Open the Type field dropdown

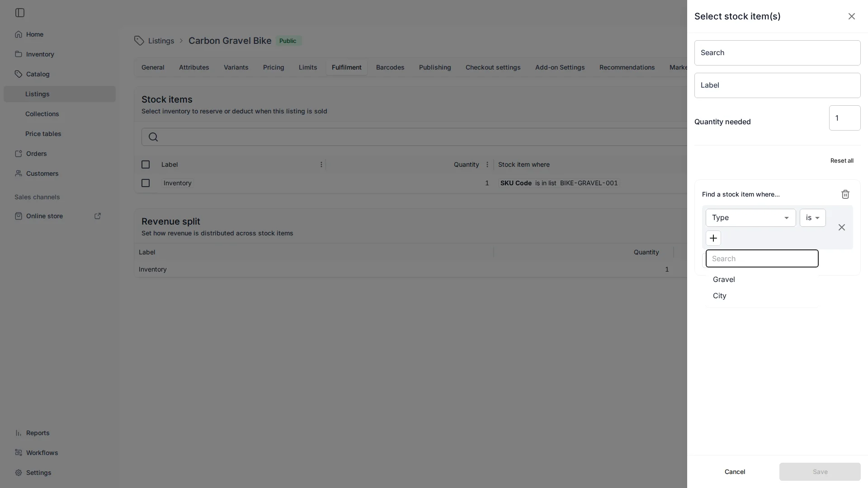(751, 218)
